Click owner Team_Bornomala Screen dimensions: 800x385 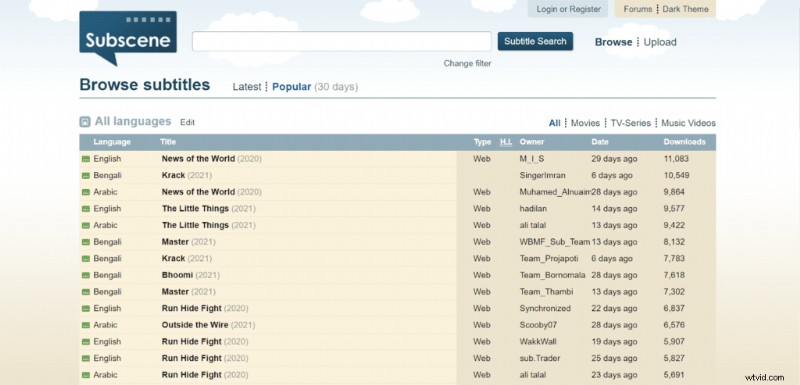[x=553, y=275]
